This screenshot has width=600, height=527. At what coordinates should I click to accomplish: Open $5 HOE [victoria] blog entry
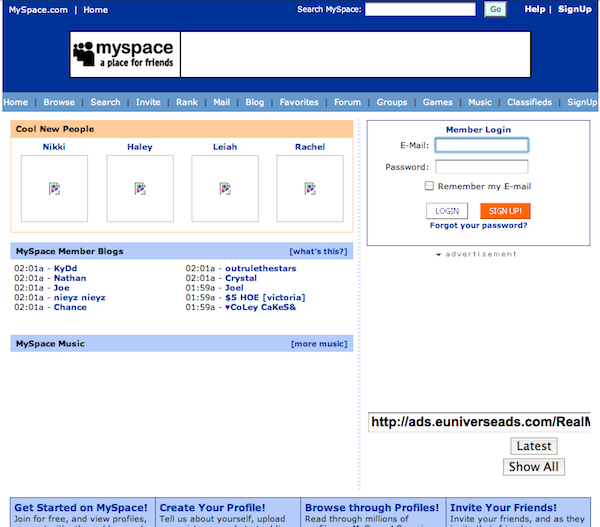(265, 298)
